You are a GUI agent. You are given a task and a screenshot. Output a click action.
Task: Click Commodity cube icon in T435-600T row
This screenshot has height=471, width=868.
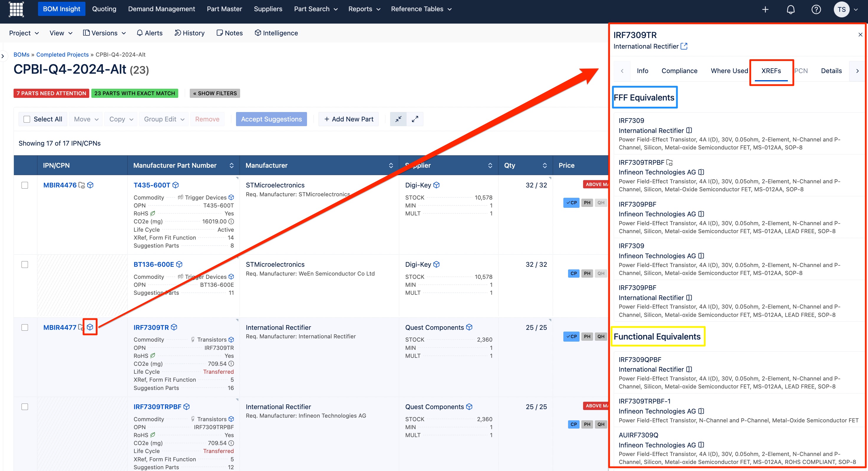tap(231, 197)
